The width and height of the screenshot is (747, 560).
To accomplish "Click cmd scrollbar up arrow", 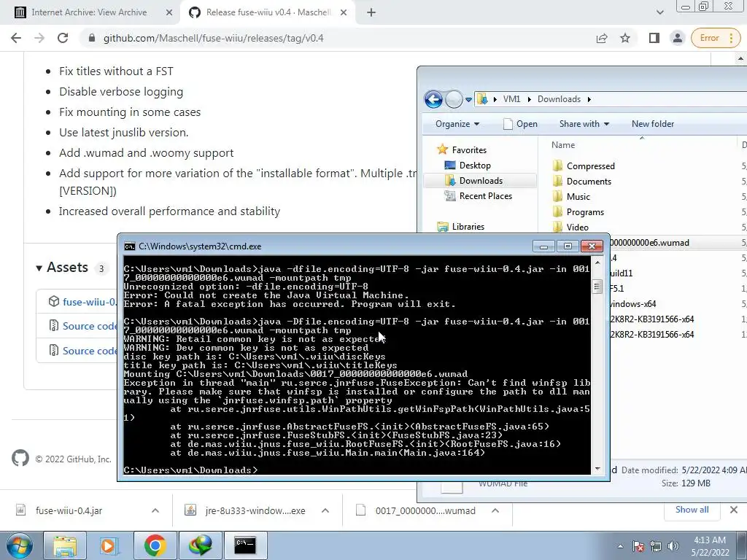I will tap(597, 262).
